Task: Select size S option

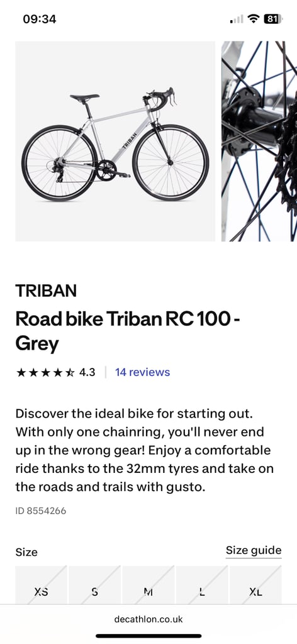Action: [95, 585]
